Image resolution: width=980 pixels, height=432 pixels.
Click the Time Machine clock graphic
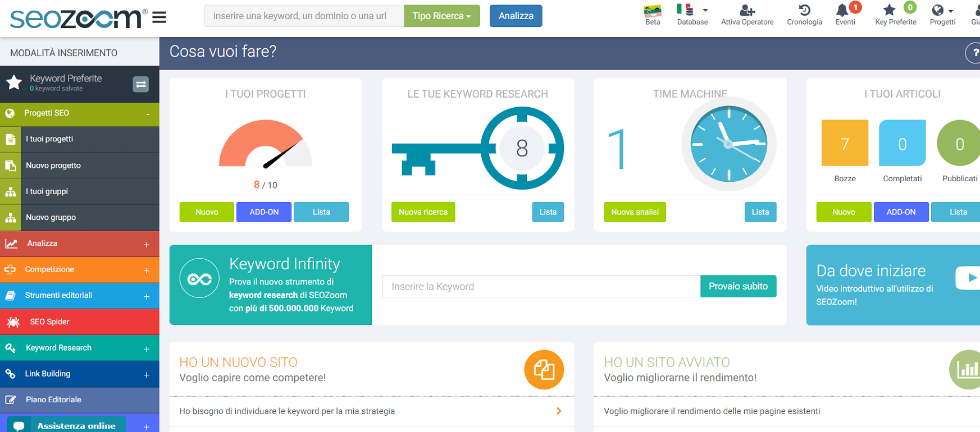(x=729, y=144)
